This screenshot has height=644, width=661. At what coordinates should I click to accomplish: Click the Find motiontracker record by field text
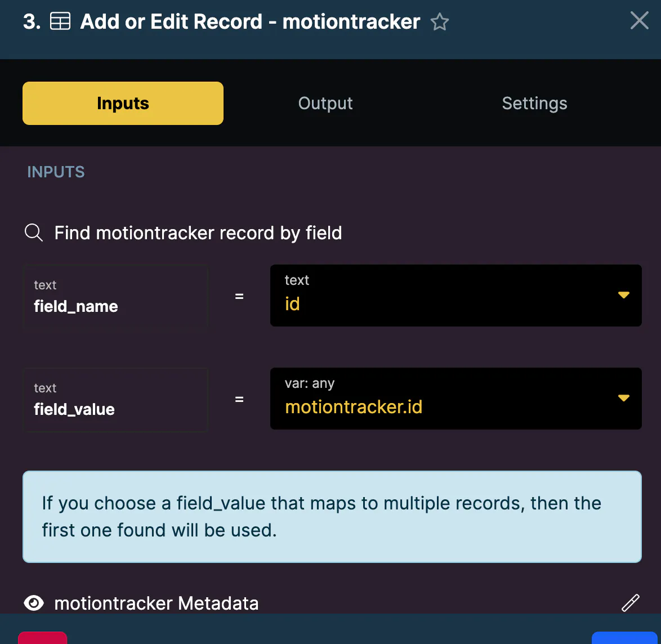(x=198, y=232)
